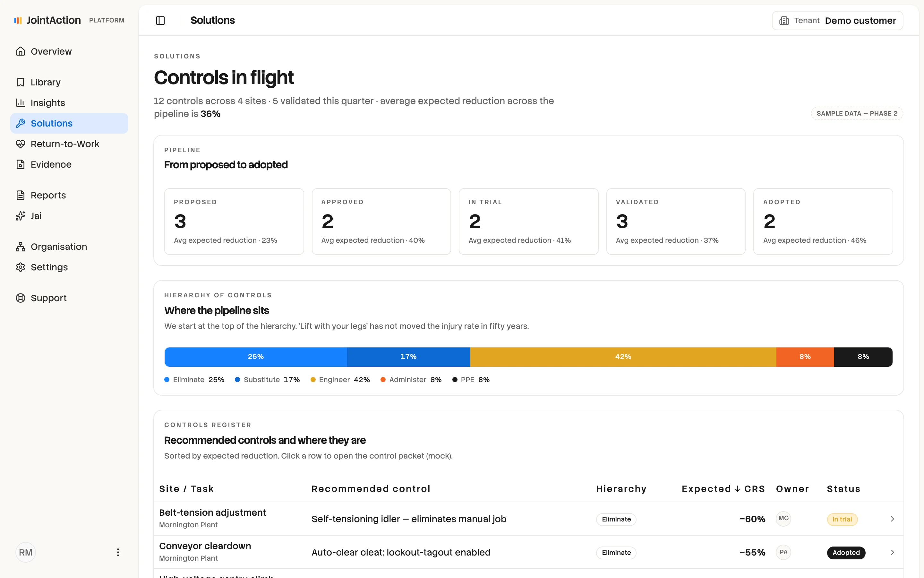The width and height of the screenshot is (924, 578).
Task: Open the RM user avatar
Action: (x=26, y=552)
